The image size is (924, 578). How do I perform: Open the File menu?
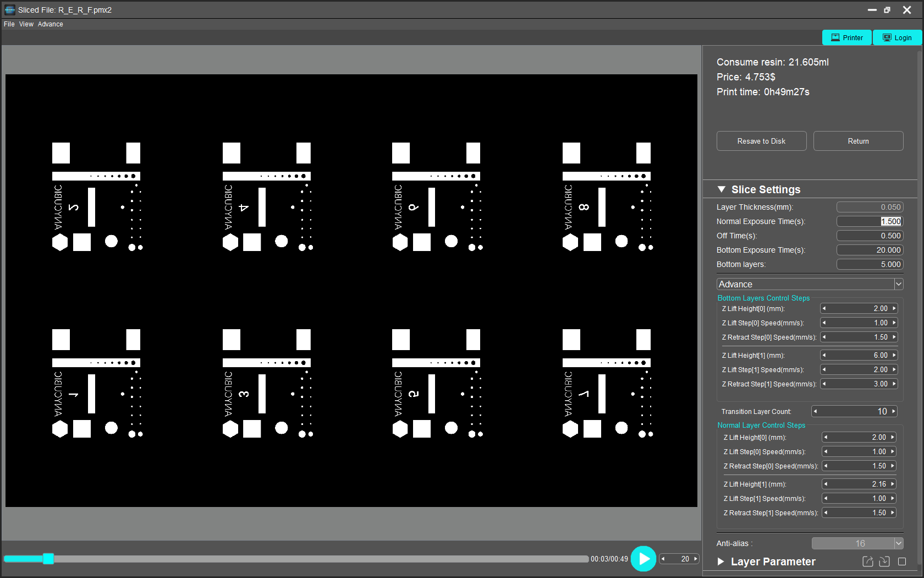pyautogui.click(x=9, y=24)
